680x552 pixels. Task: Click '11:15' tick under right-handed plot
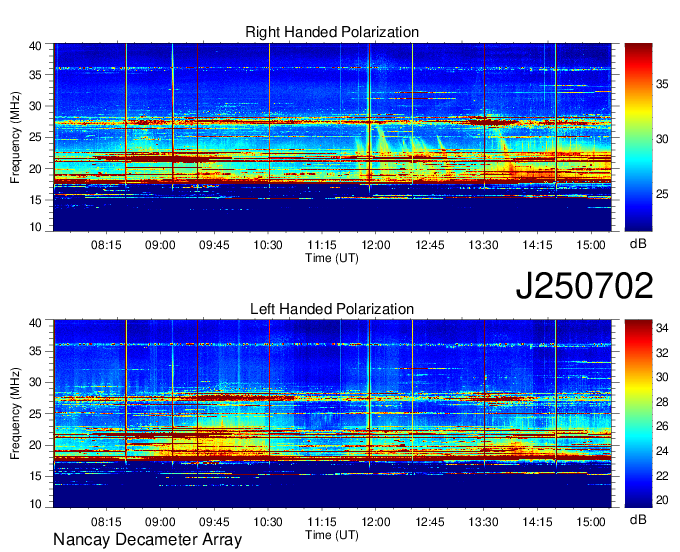point(322,245)
